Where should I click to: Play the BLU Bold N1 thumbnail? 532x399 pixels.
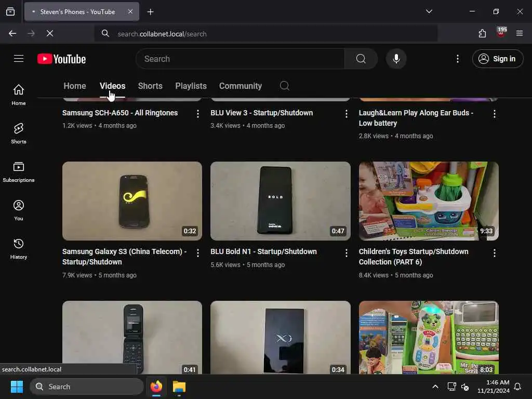[x=280, y=201]
